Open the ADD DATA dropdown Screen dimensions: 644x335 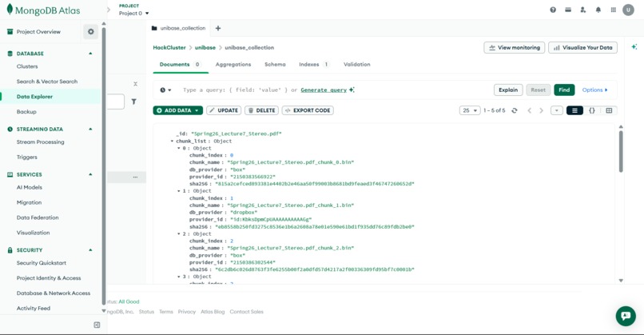[177, 110]
